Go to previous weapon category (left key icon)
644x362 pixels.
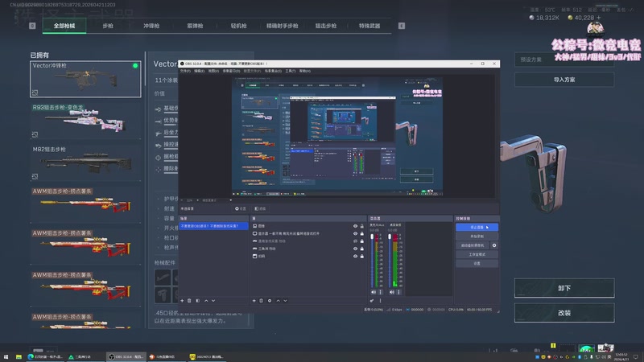coord(32,26)
